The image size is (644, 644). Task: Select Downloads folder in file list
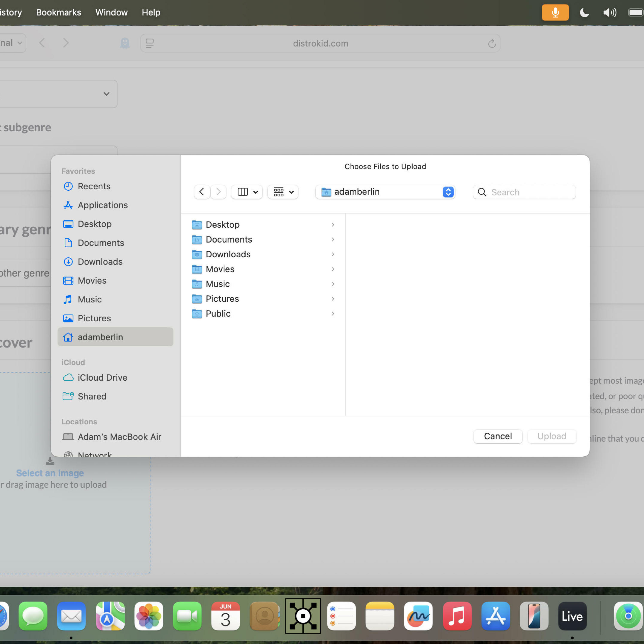point(263,254)
